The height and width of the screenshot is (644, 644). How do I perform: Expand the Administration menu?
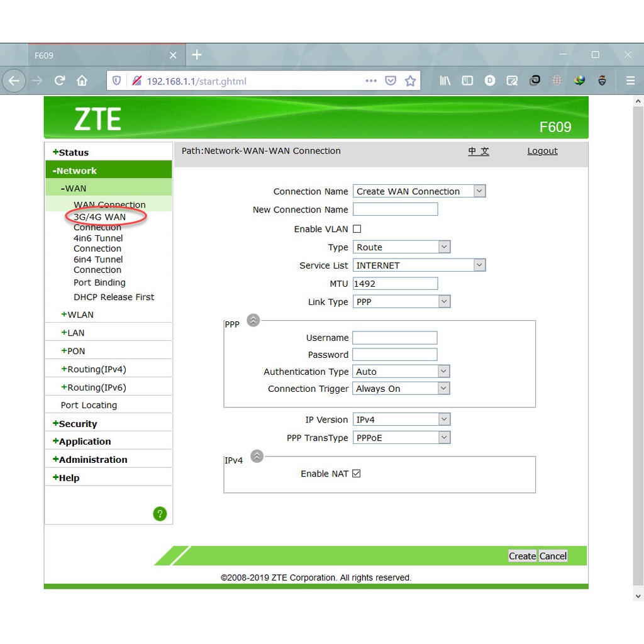pyautogui.click(x=90, y=460)
